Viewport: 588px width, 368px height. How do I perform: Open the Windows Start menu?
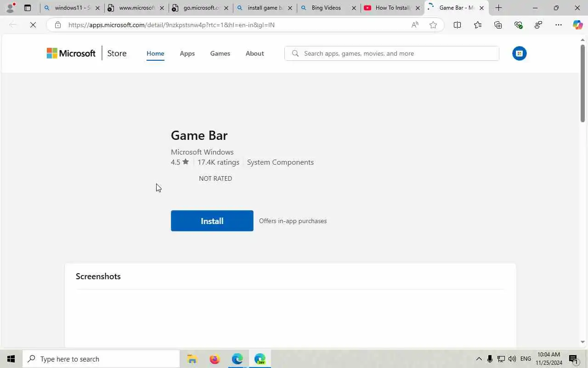[11, 359]
